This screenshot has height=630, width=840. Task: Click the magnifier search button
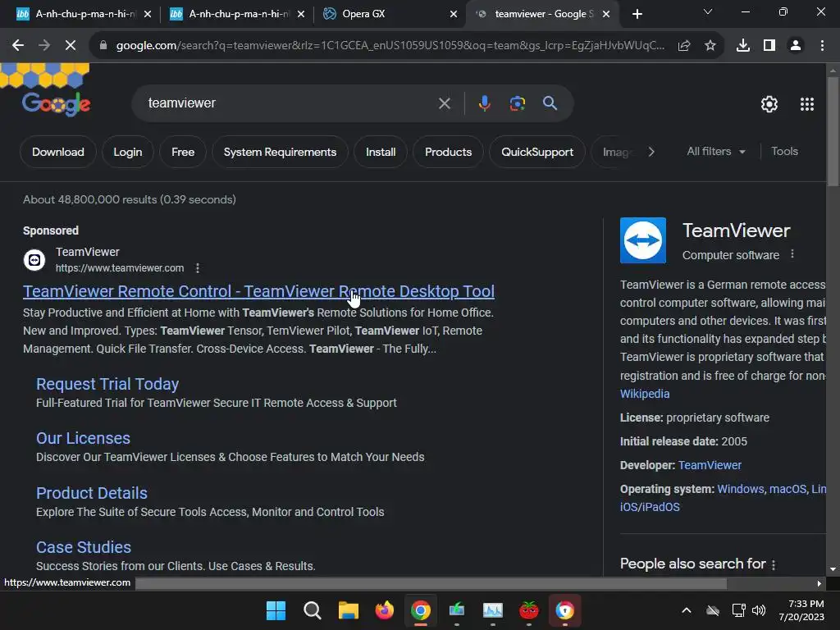(550, 103)
